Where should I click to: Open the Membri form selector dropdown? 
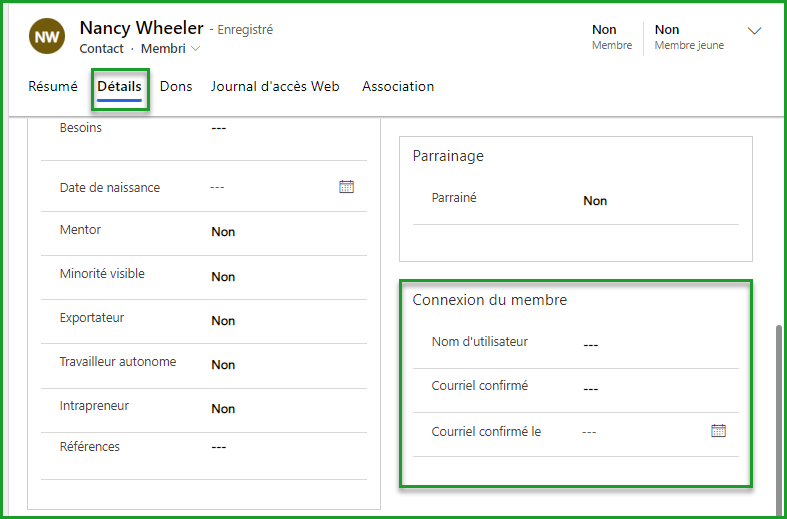171,49
